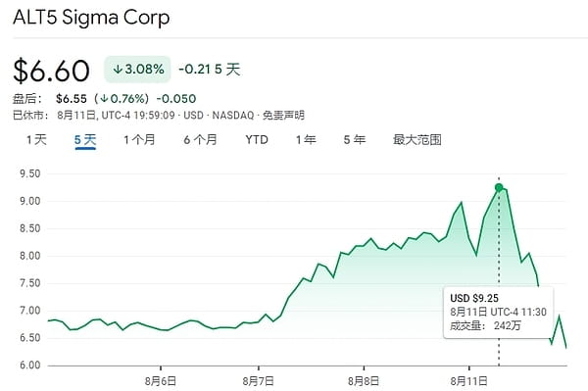Click the green peak marker dot on chart
Screen dimensions: 588x391
(x=499, y=187)
